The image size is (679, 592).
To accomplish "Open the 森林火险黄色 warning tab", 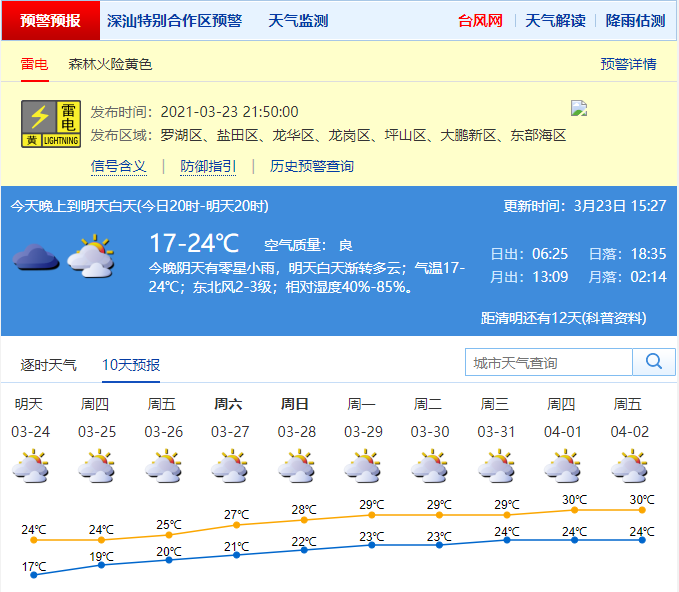I will pyautogui.click(x=110, y=64).
